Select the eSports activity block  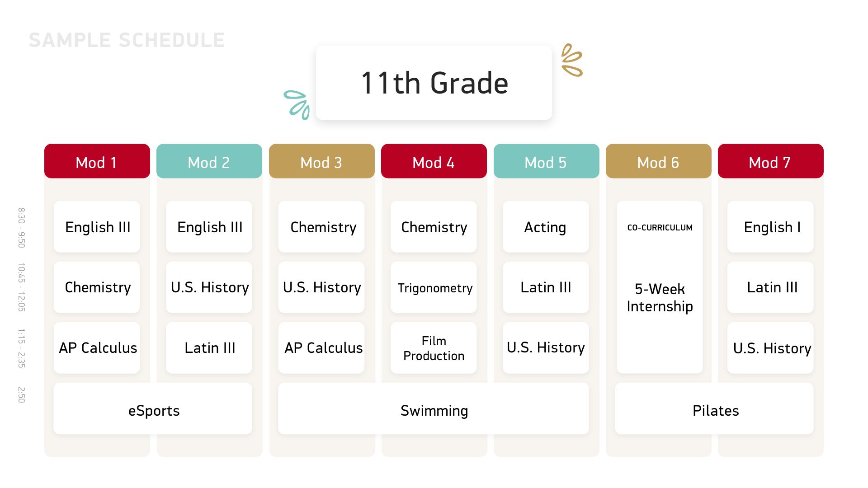153,409
